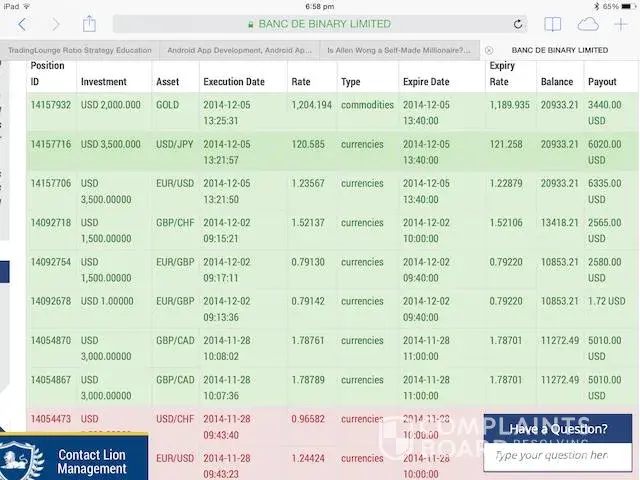This screenshot has width=640, height=480.
Task: Open the bookmarks book icon
Action: point(553,24)
